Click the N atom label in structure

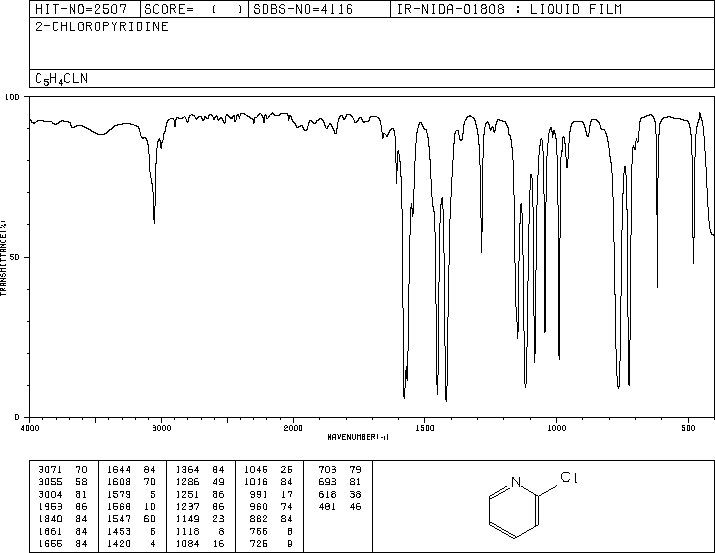click(516, 482)
